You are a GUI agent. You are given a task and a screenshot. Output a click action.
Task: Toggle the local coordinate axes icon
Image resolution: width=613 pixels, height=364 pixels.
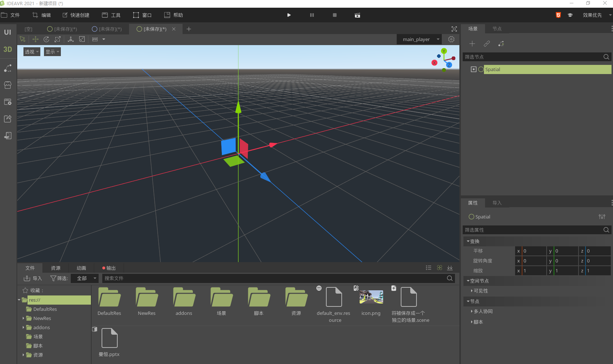[71, 39]
